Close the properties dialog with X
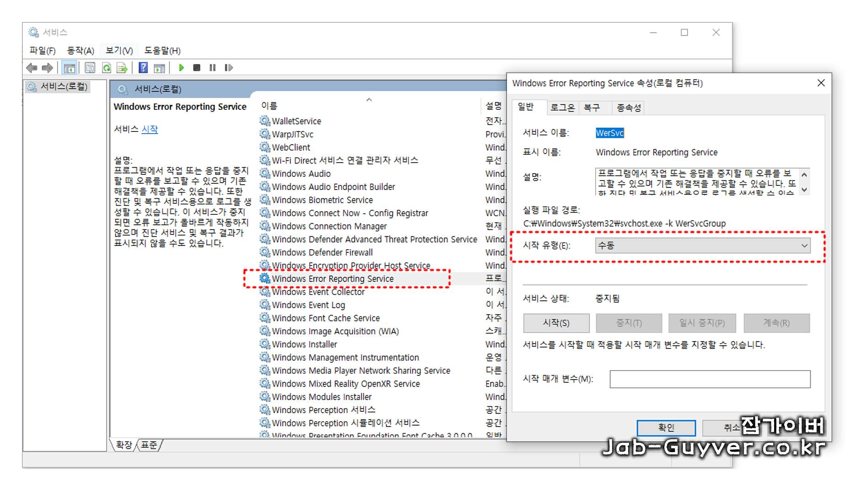Image resolution: width=868 pixels, height=491 pixels. tap(821, 83)
